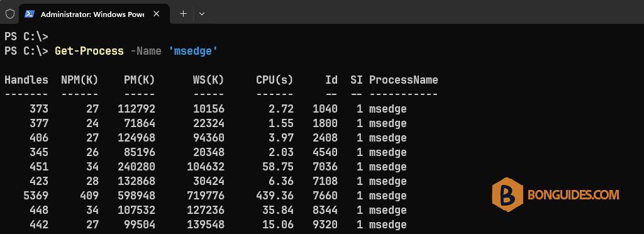Image resolution: width=644 pixels, height=234 pixels.
Task: Click the WS(K) column header
Action: (x=209, y=80)
